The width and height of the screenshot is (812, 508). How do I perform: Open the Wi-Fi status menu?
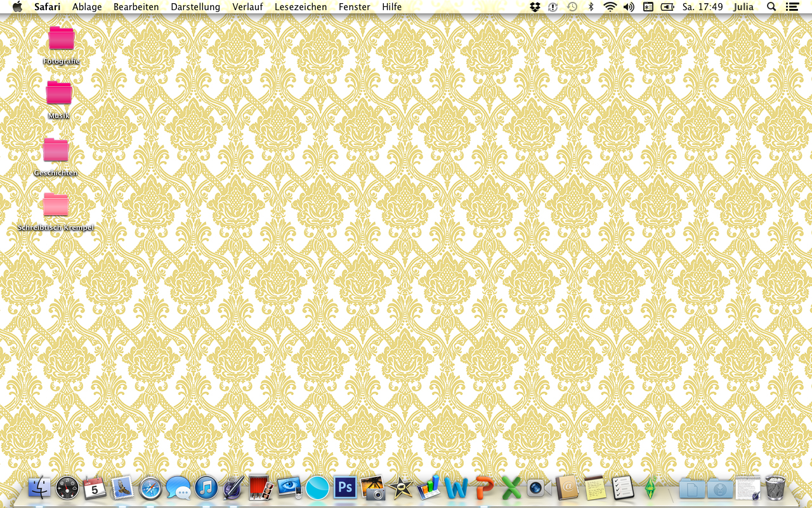[x=610, y=7]
